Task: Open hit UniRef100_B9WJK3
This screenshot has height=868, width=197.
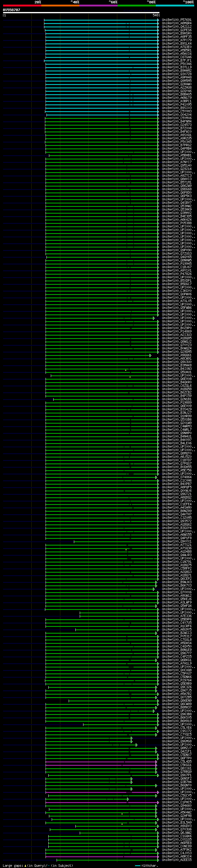Action: (176, 582)
